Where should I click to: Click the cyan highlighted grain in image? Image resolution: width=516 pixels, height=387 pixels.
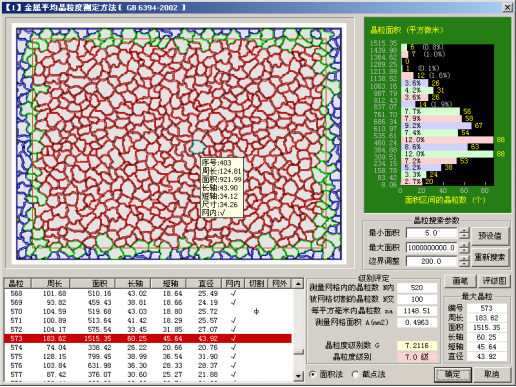197,147
